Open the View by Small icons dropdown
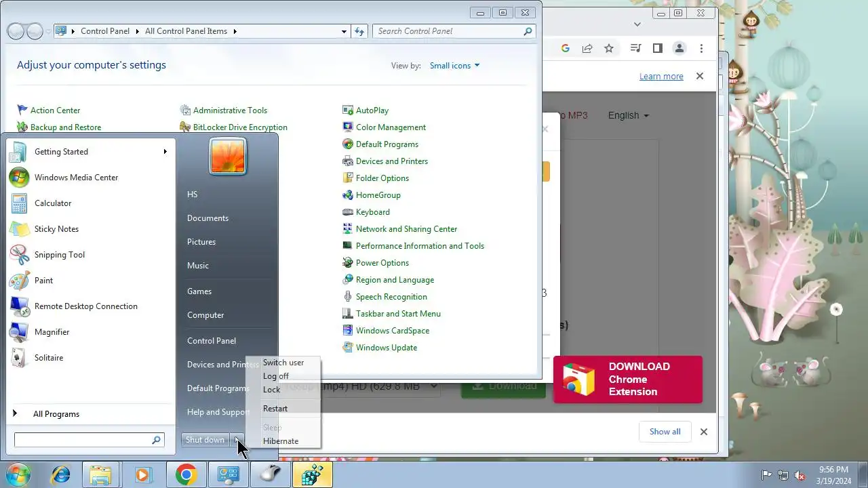Image resolution: width=868 pixels, height=488 pixels. point(454,66)
